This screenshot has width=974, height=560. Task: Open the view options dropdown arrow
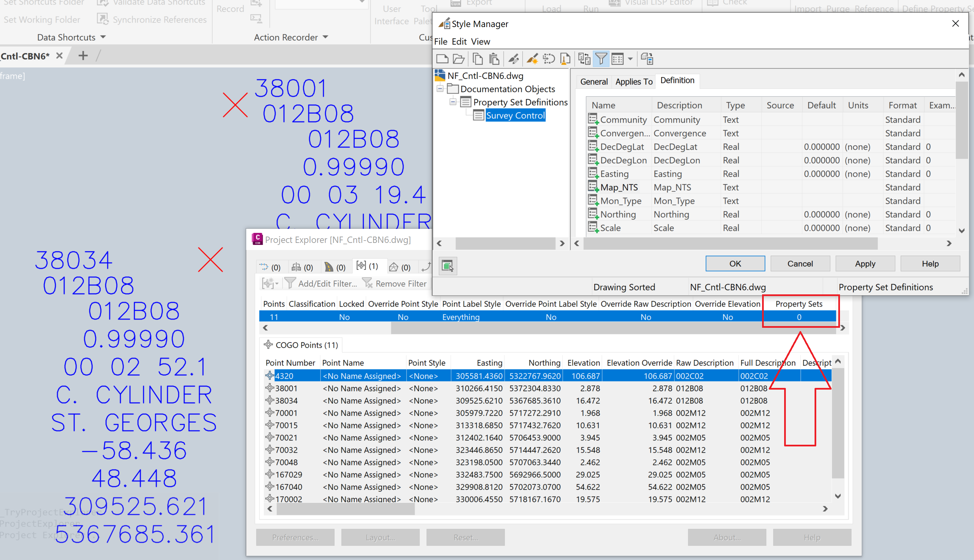tap(630, 59)
